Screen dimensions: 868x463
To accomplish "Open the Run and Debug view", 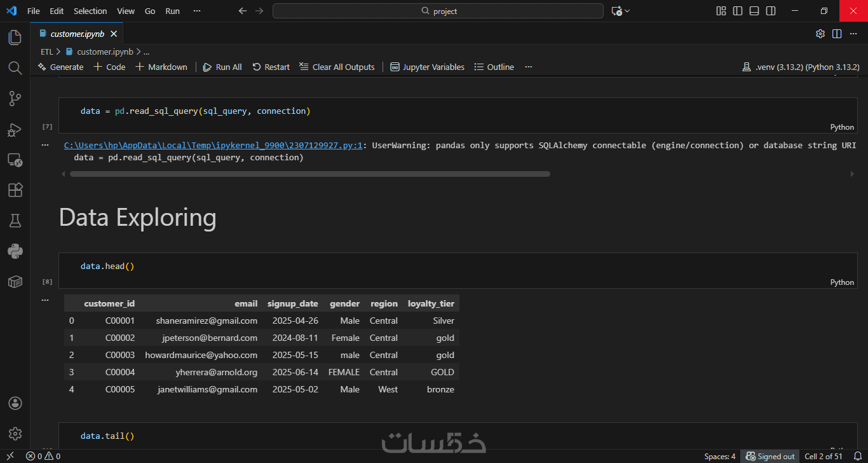I will (15, 129).
